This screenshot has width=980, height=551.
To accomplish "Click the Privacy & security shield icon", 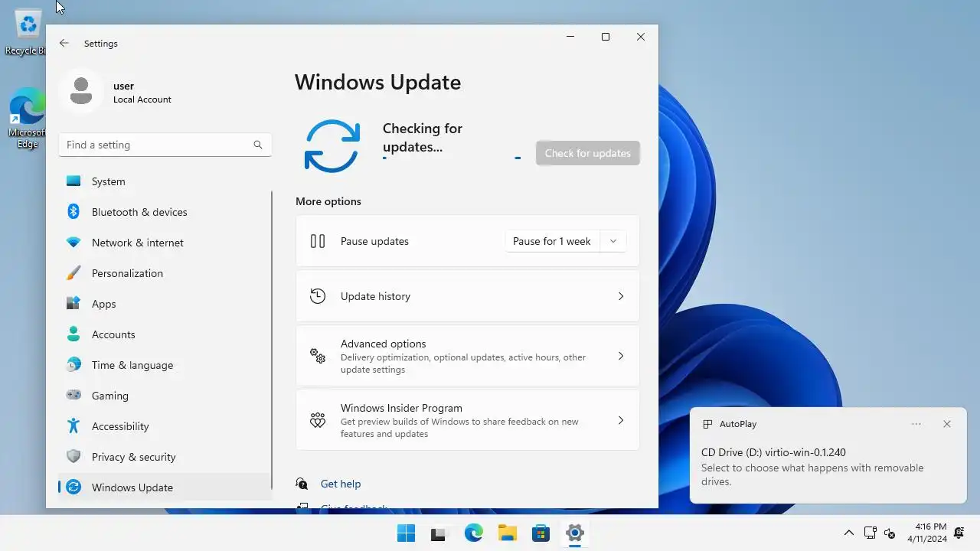I will pos(73,457).
